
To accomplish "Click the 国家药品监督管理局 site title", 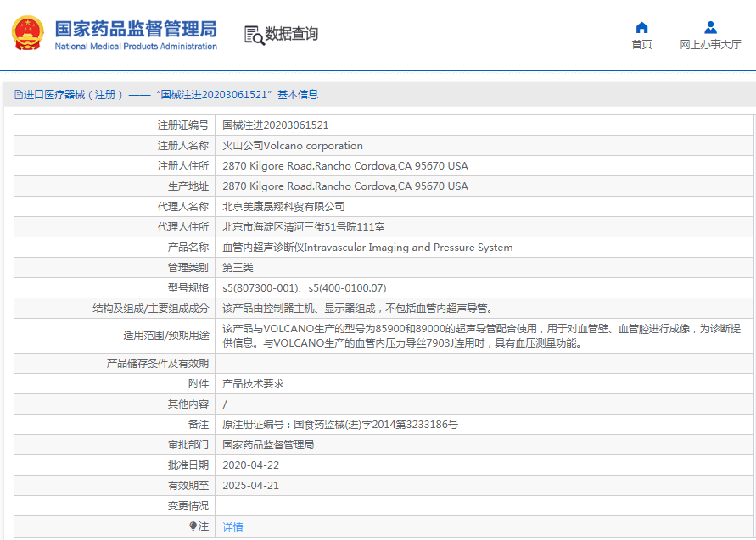I will pos(136,28).
